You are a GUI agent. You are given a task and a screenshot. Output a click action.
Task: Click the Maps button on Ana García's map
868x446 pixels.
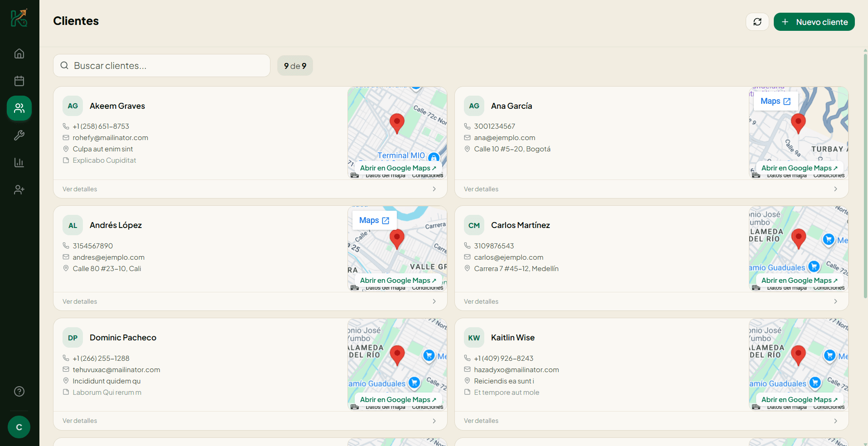coord(776,101)
